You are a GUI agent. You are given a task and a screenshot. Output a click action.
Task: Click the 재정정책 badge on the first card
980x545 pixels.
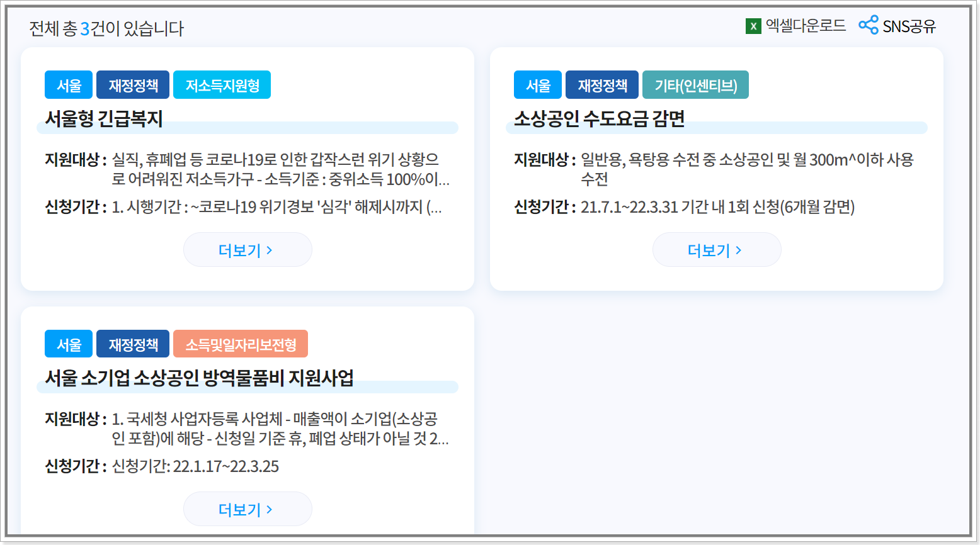132,84
